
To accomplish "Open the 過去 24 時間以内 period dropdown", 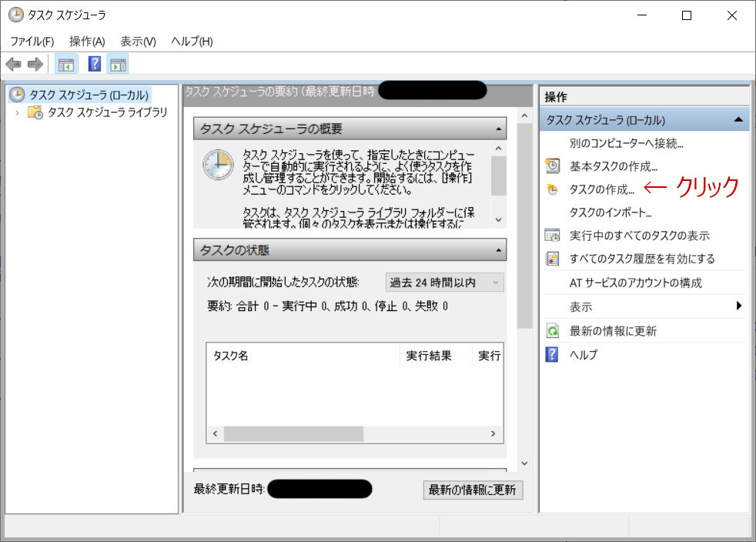I will point(444,283).
